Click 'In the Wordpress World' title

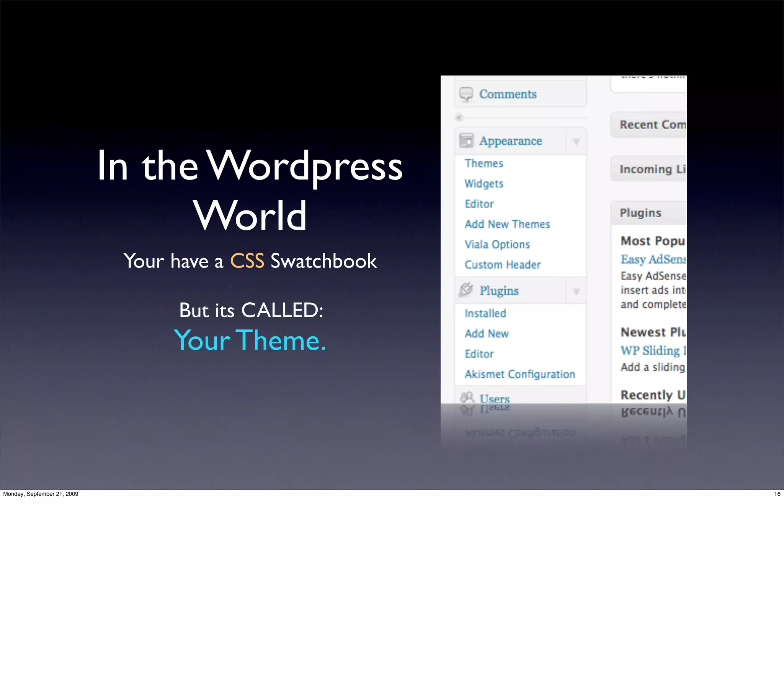(x=250, y=189)
